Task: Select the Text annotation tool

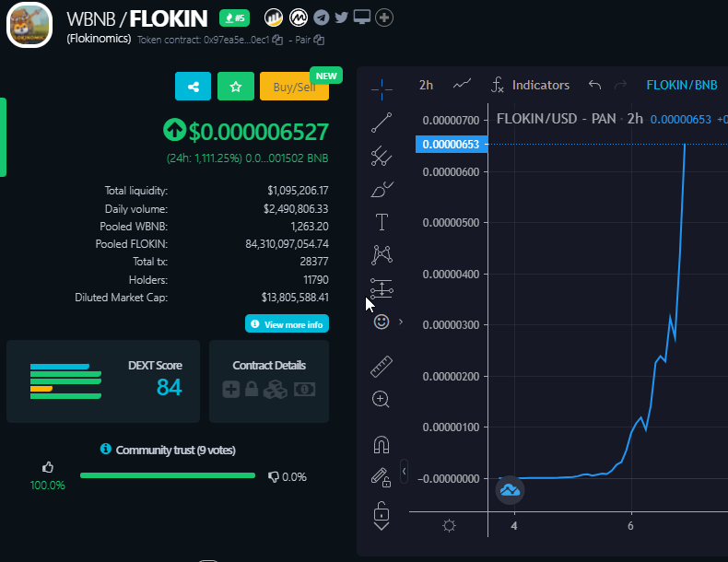Action: [382, 222]
